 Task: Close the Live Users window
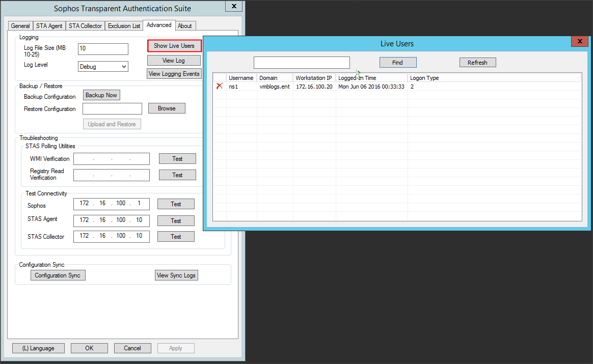pyautogui.click(x=579, y=41)
